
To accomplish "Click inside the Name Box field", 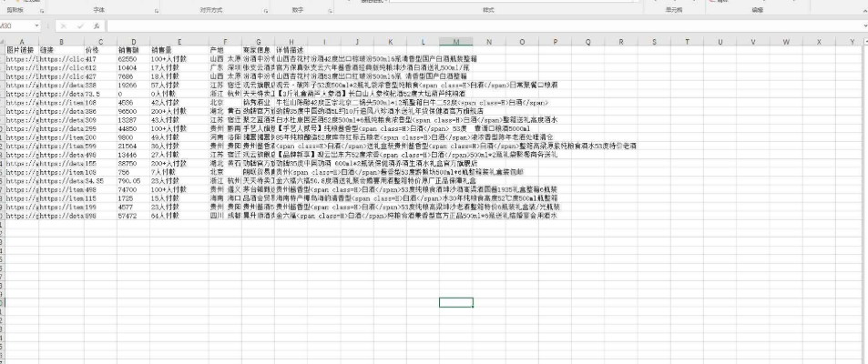I will 15,26.
